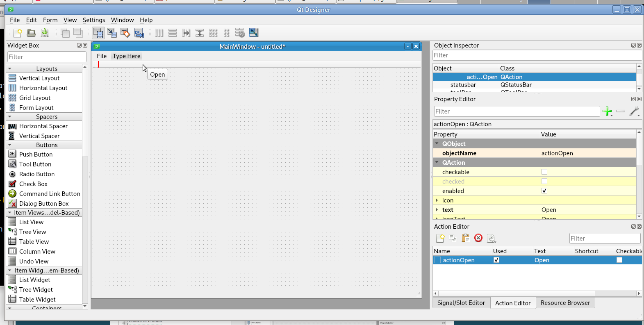Create a new action in Action Editor
This screenshot has width=644, height=325.
pyautogui.click(x=440, y=238)
